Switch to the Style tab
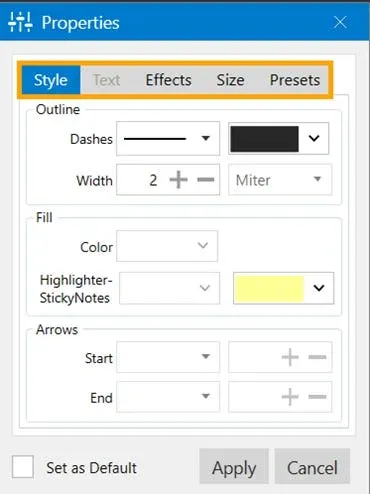This screenshot has height=494, width=370. 51,80
